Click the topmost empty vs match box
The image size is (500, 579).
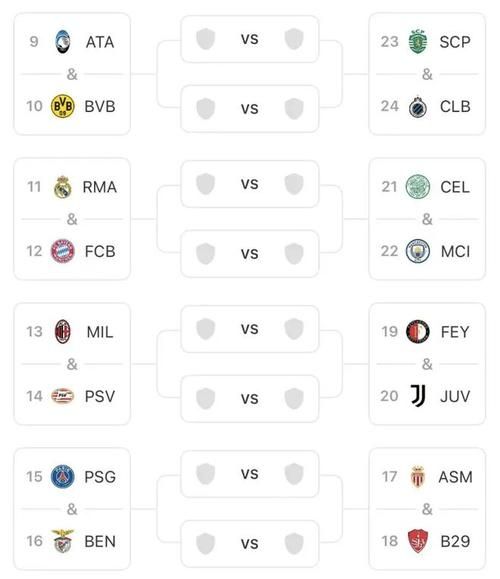click(x=250, y=39)
